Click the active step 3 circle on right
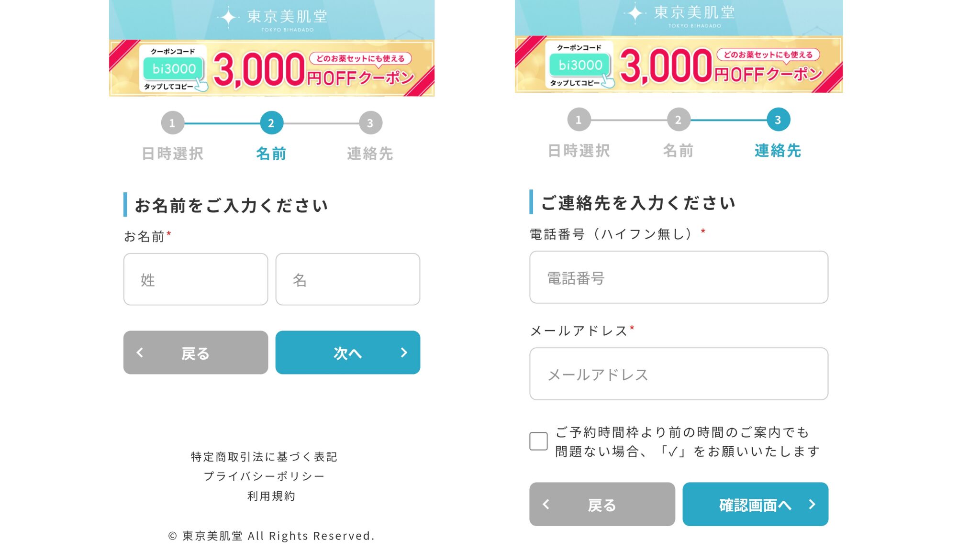 point(778,120)
